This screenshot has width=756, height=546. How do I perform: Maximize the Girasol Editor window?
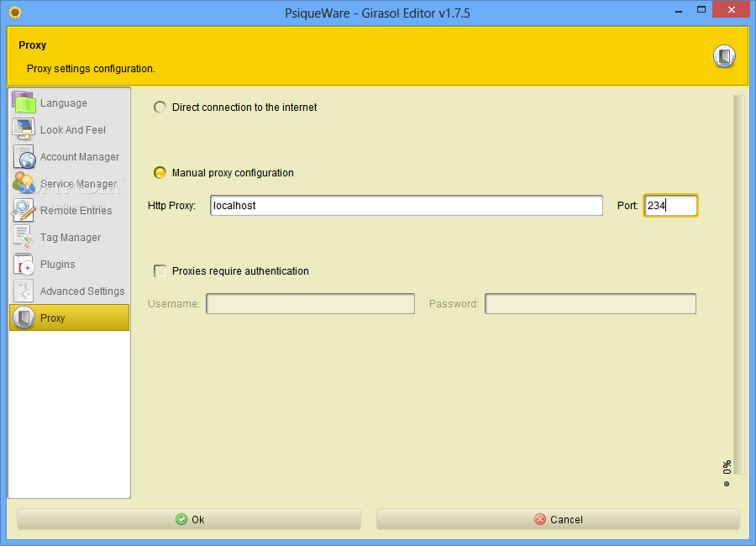click(701, 10)
